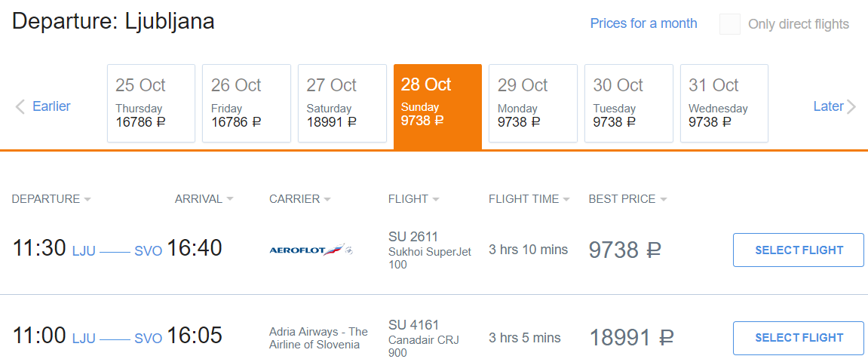Select the Adria Airways SU 4161 flight

(798, 337)
